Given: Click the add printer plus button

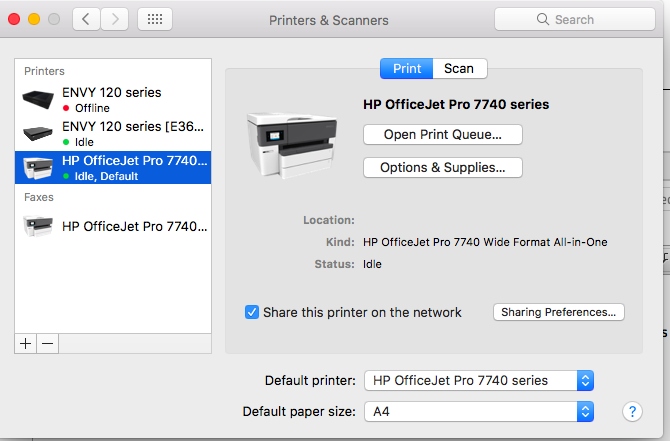Looking at the screenshot, I should click(x=26, y=343).
